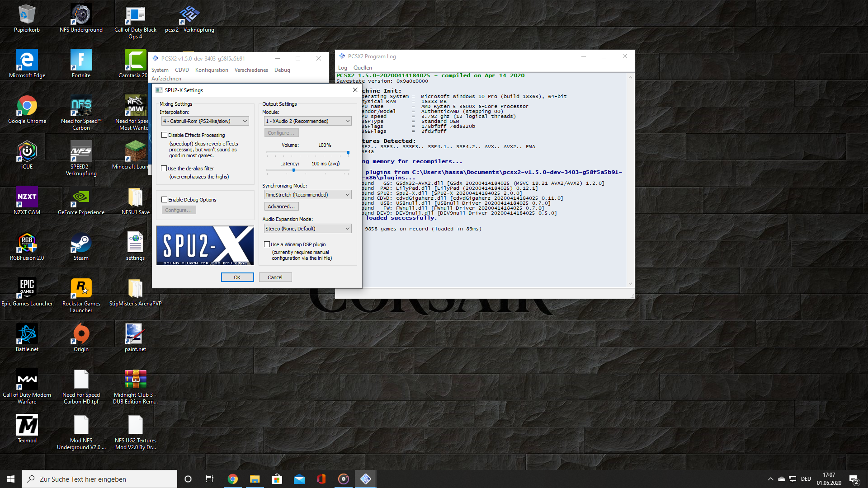
Task: Open iCUE desktop shortcut
Action: click(27, 155)
